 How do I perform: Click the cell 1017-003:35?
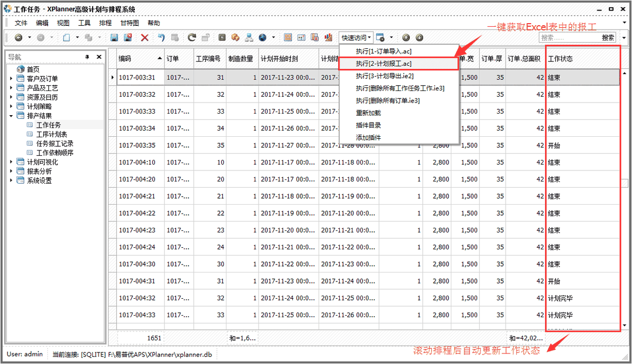click(x=140, y=145)
